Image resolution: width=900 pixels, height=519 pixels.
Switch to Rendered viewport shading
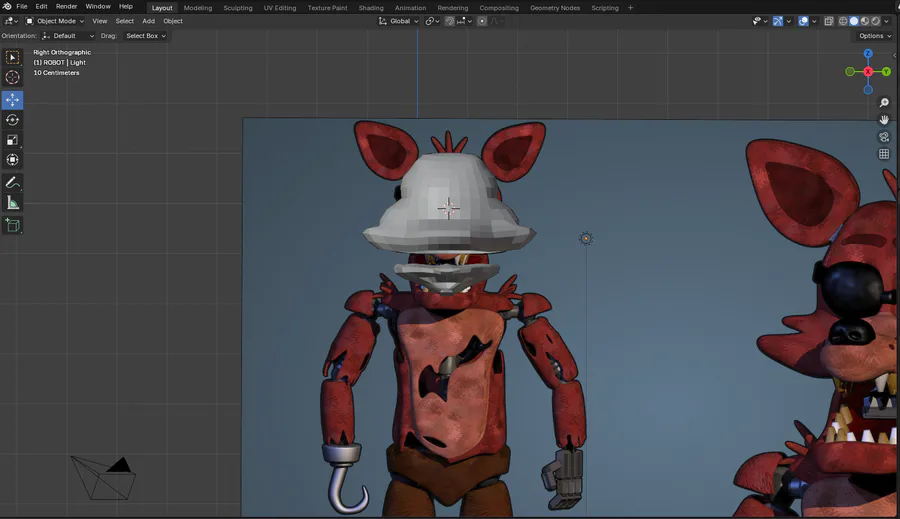876,21
